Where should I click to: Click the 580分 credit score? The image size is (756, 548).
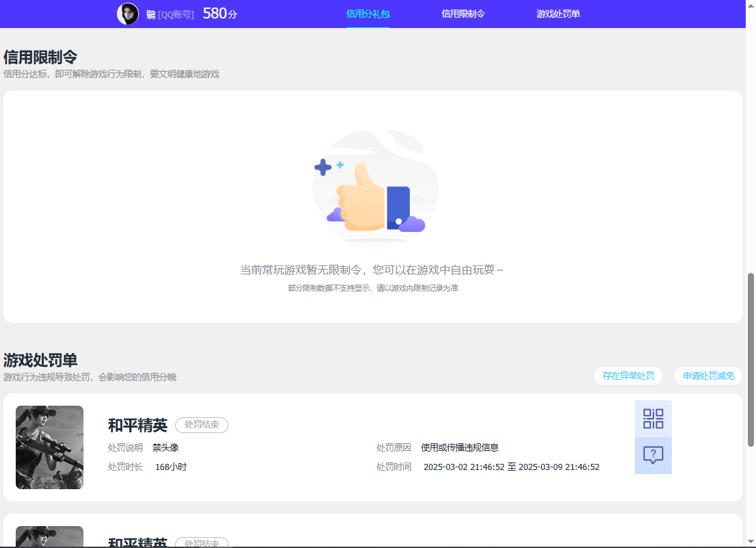[220, 14]
